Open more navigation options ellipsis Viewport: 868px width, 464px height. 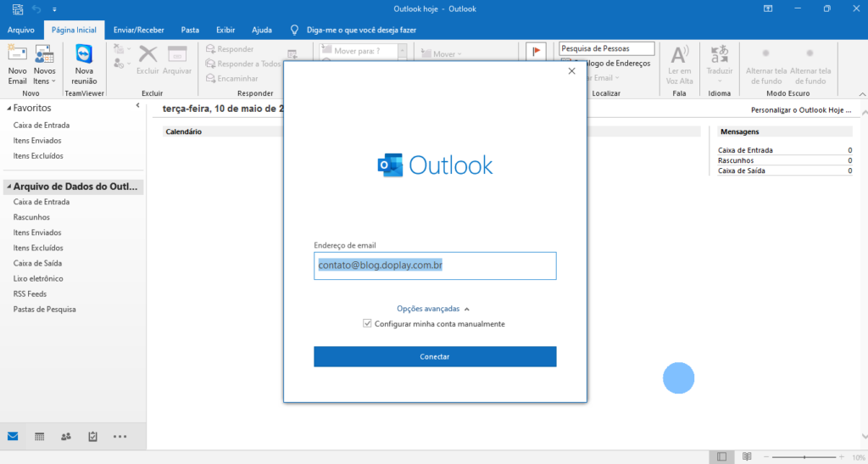[120, 436]
